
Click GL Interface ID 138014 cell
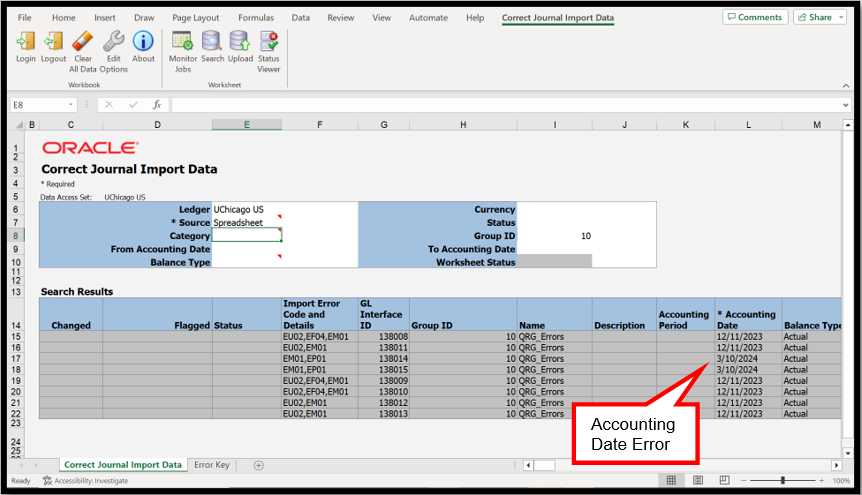pyautogui.click(x=384, y=359)
